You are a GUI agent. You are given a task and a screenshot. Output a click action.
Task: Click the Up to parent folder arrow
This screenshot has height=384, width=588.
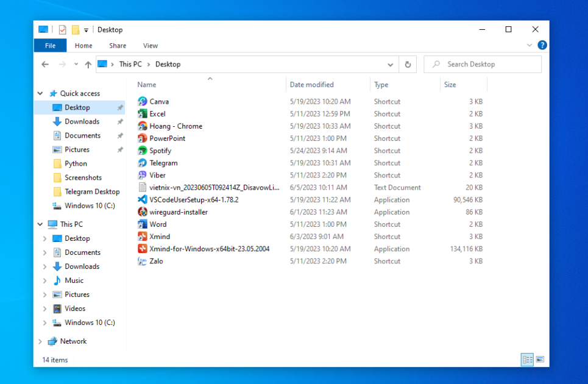[x=88, y=65]
